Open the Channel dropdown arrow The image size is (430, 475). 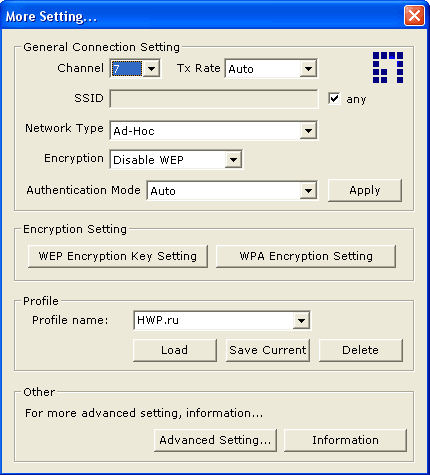[x=151, y=69]
